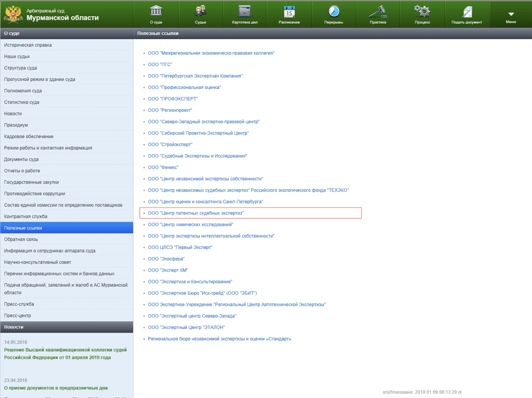
Task: Go to 'Пресс-служба' in sidebar
Action: tap(19, 304)
